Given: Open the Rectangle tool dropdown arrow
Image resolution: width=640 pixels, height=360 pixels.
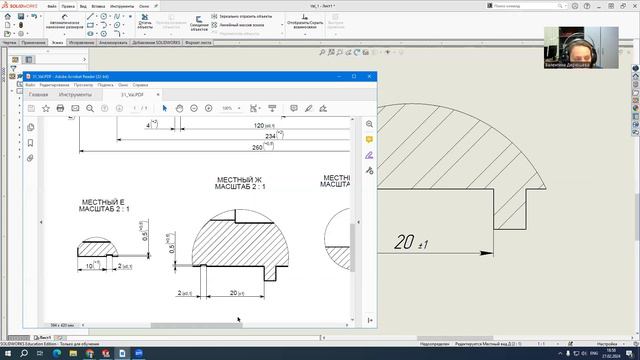Looking at the screenshot, I should [96, 25].
